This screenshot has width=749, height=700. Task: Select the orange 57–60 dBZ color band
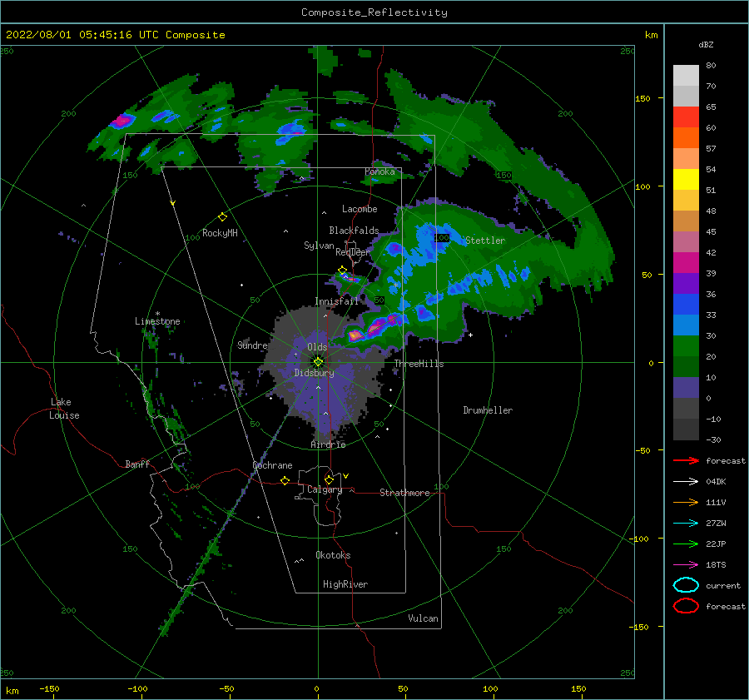(x=686, y=138)
